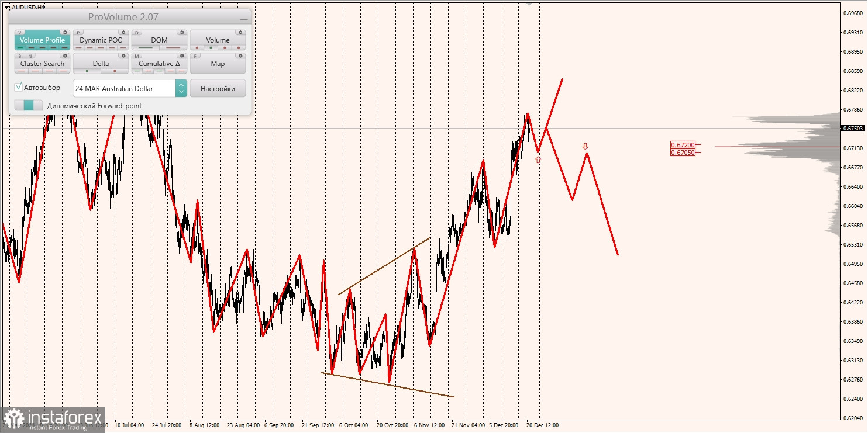The width and height of the screenshot is (868, 433).
Task: Click the M hotkey badge on Cumulative Δ
Action: 137,56
